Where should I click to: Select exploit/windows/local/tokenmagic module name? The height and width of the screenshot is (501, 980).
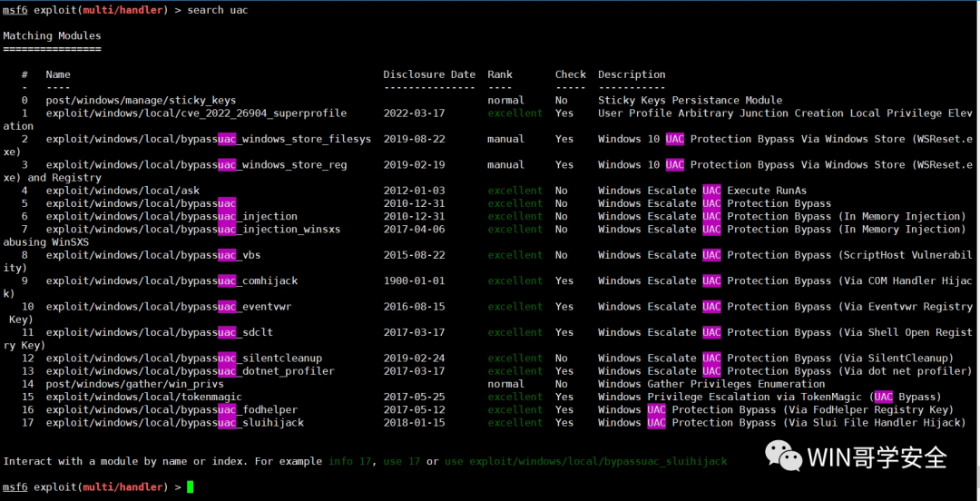143,397
